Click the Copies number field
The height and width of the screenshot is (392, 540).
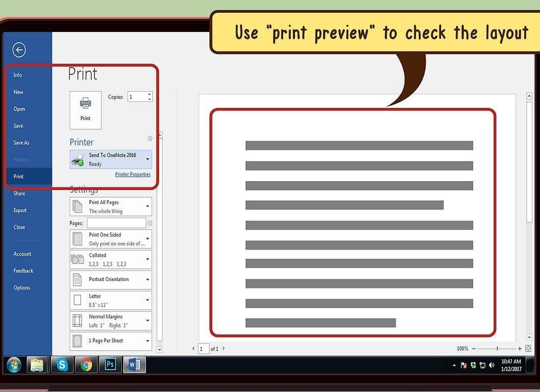point(138,97)
